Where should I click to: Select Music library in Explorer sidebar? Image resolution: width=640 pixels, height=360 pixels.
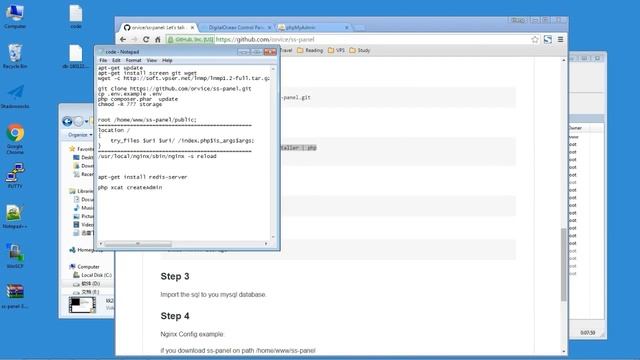[x=84, y=208]
